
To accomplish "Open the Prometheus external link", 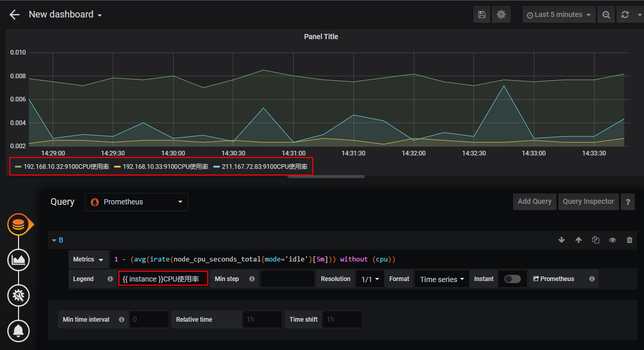I will point(553,279).
